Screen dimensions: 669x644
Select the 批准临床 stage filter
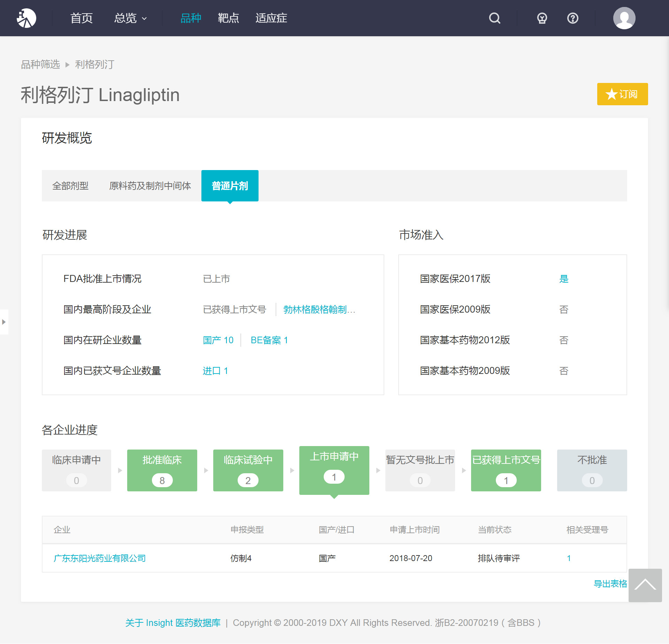pyautogui.click(x=162, y=470)
